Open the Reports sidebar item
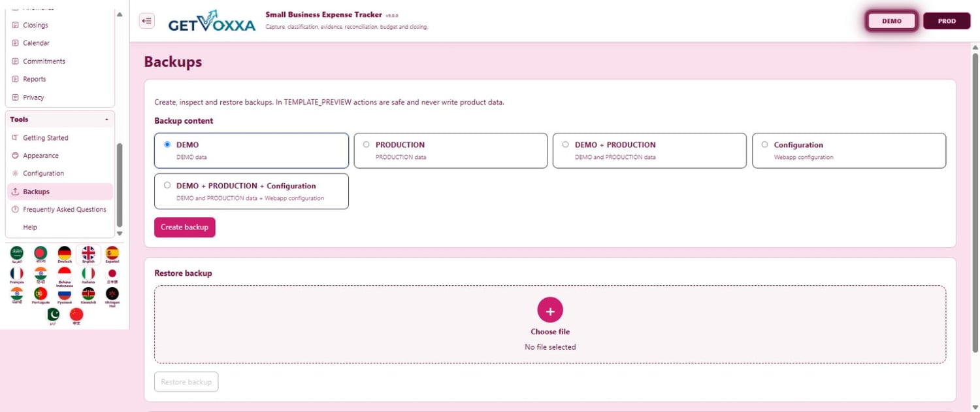This screenshot has height=412, width=980. pyautogui.click(x=34, y=79)
